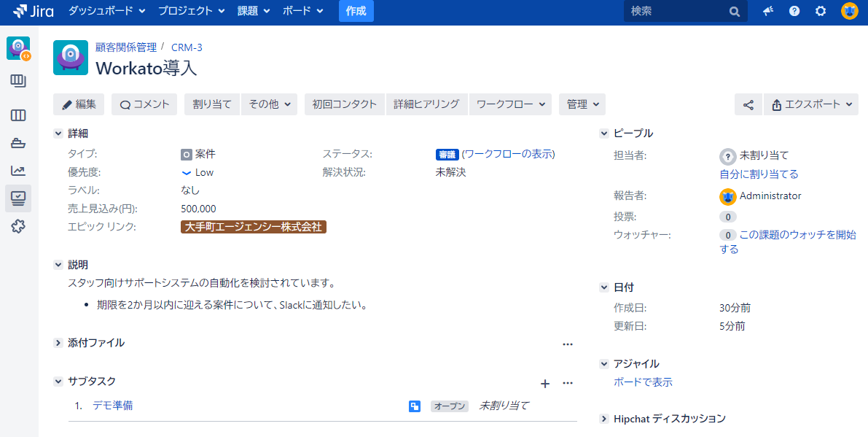
Task: Click the 割り当て assign button
Action: (212, 104)
